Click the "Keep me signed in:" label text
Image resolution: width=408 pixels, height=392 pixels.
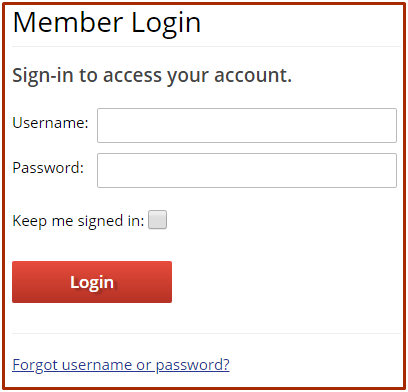coord(78,221)
